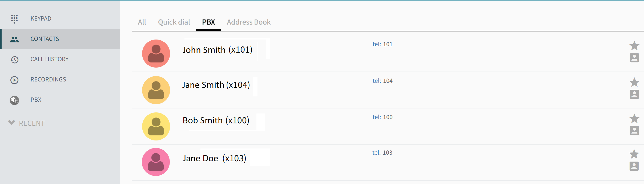Click the Contacts people icon
This screenshot has width=644, height=184.
14,40
